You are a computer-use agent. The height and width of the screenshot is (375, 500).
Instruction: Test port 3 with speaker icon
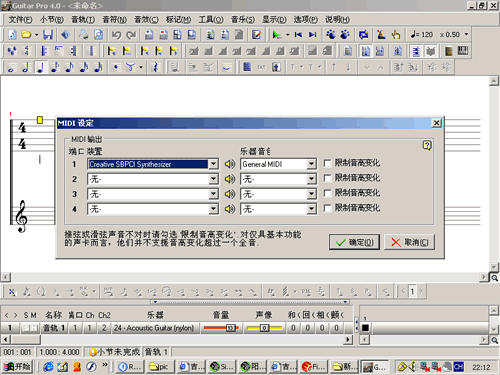tap(230, 194)
